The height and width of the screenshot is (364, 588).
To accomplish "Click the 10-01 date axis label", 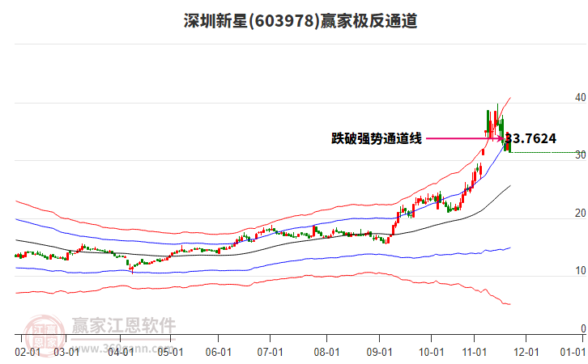I will 431,353.
